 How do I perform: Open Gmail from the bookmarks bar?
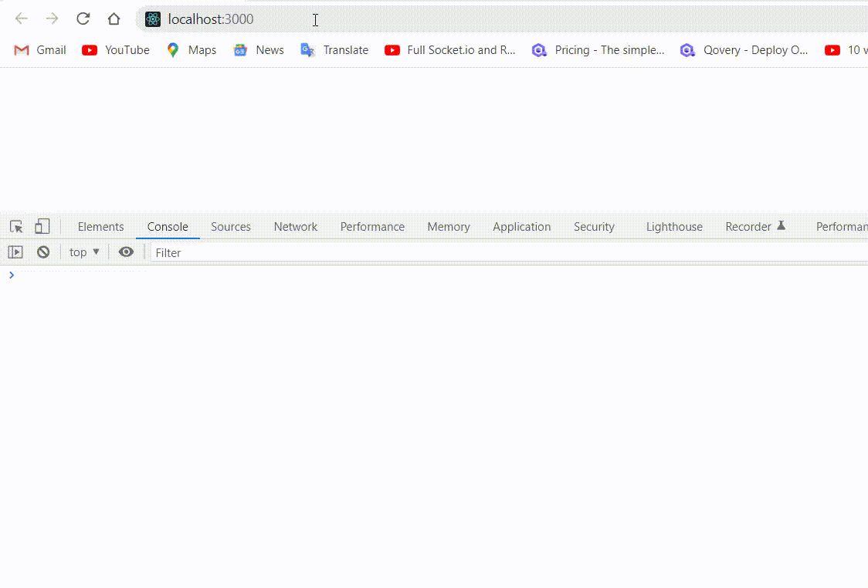pos(39,49)
